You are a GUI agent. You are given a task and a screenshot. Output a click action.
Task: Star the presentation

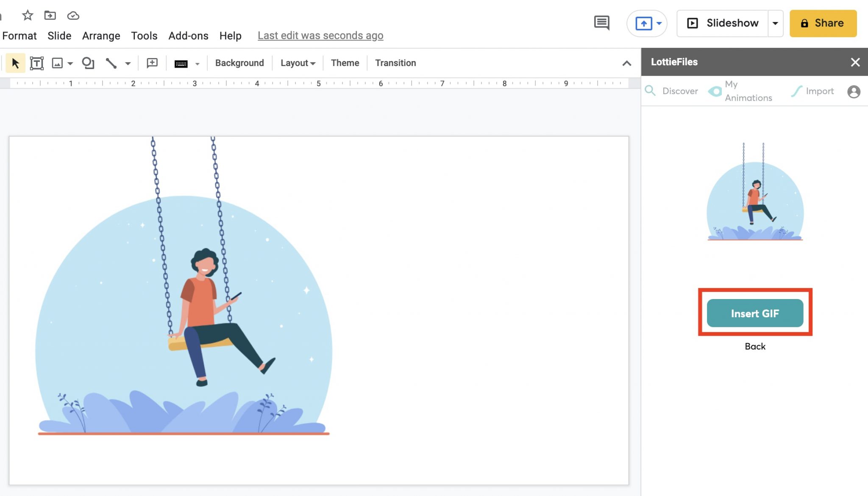point(27,15)
